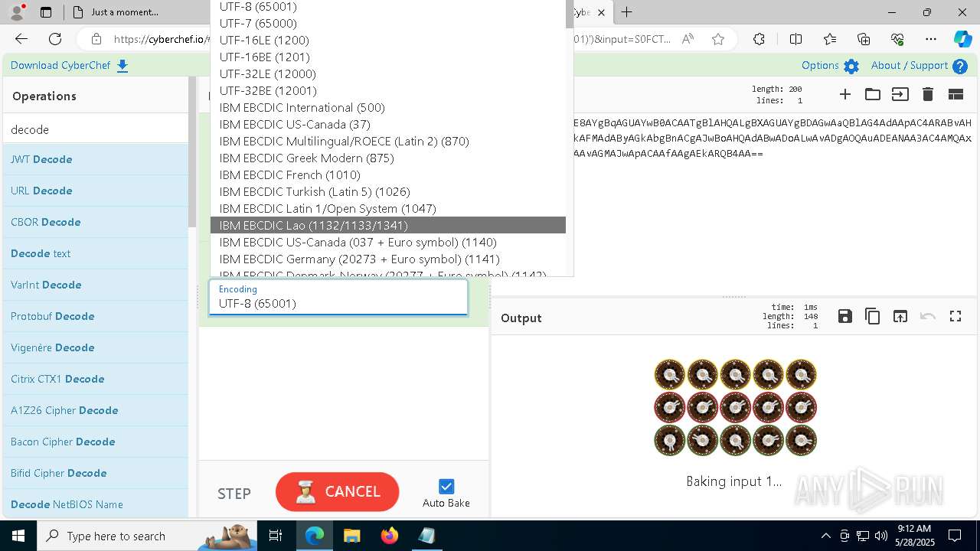Open Edge Favorites list icon
This screenshot has width=980, height=551.
(x=830, y=39)
